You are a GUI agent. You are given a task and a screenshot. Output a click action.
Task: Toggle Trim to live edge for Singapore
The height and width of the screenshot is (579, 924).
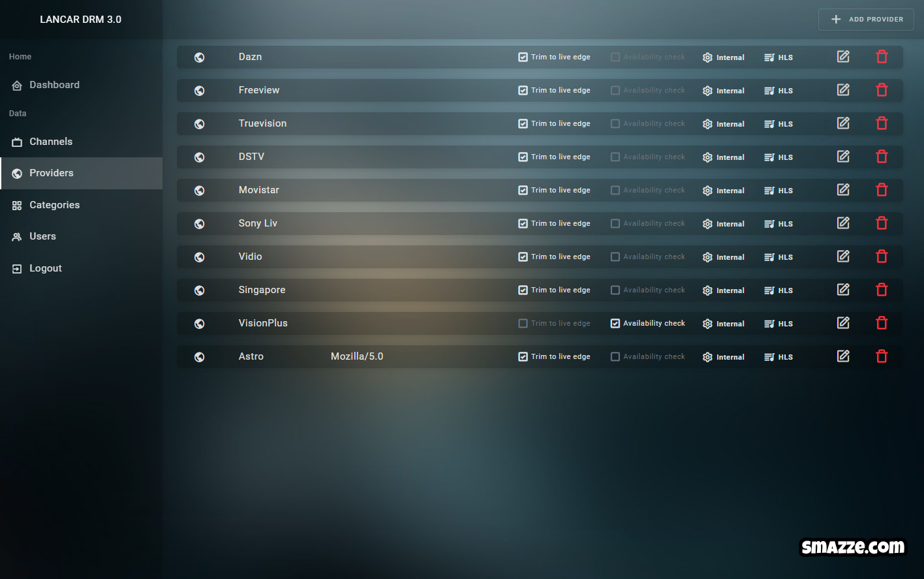click(523, 290)
